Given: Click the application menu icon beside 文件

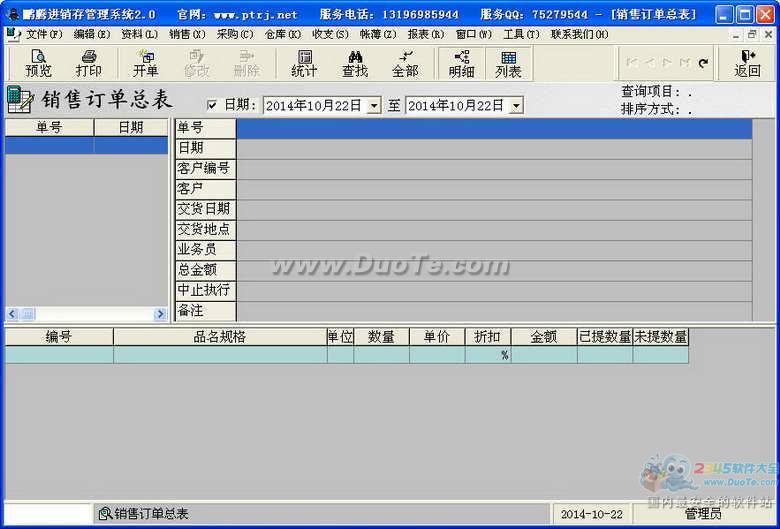Looking at the screenshot, I should click(12, 34).
